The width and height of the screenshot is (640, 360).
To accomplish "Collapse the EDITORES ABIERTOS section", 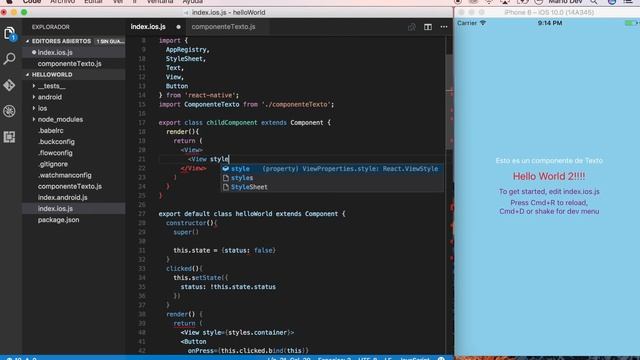I will pyautogui.click(x=27, y=41).
